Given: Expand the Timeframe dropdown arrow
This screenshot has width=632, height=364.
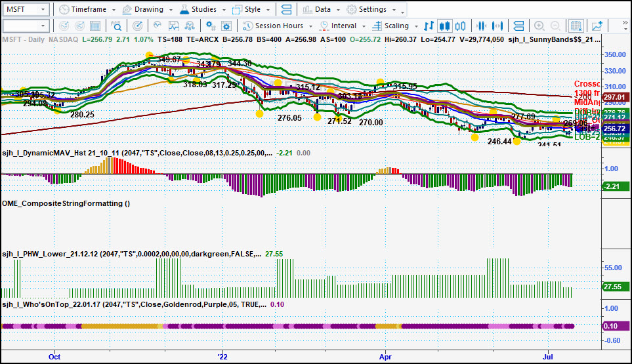Looking at the screenshot, I should 114,10.
